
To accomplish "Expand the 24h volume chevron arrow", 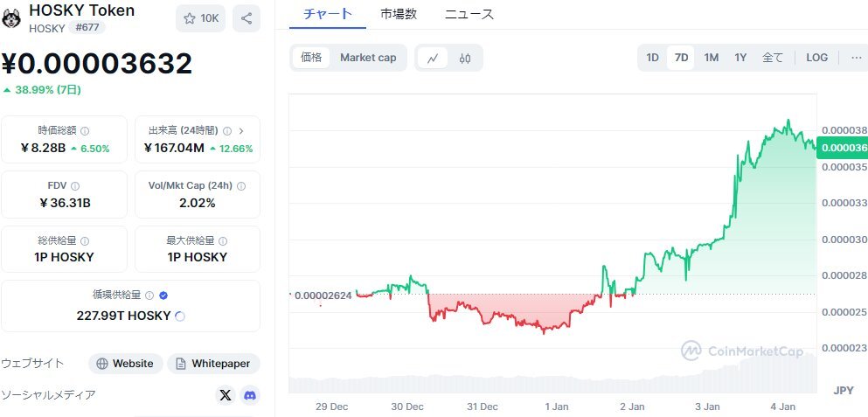I will (x=241, y=130).
